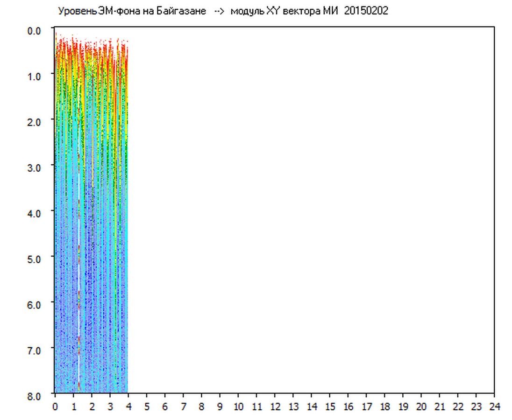Click y-axis label 2.0

point(34,122)
